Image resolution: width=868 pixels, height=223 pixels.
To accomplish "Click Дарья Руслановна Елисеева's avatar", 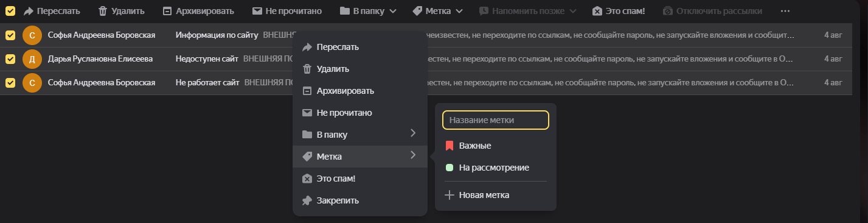I will coord(32,58).
